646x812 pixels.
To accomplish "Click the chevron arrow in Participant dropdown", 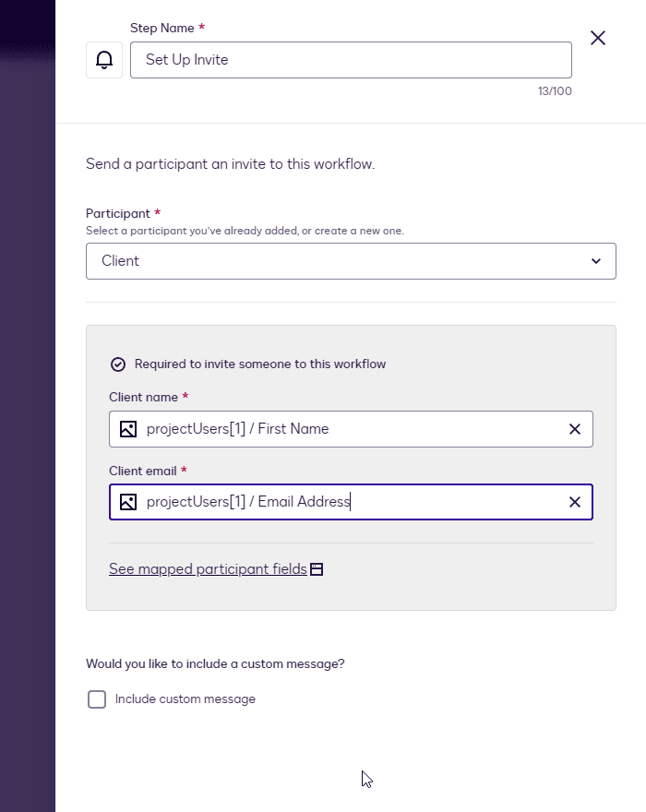I will [x=596, y=261].
